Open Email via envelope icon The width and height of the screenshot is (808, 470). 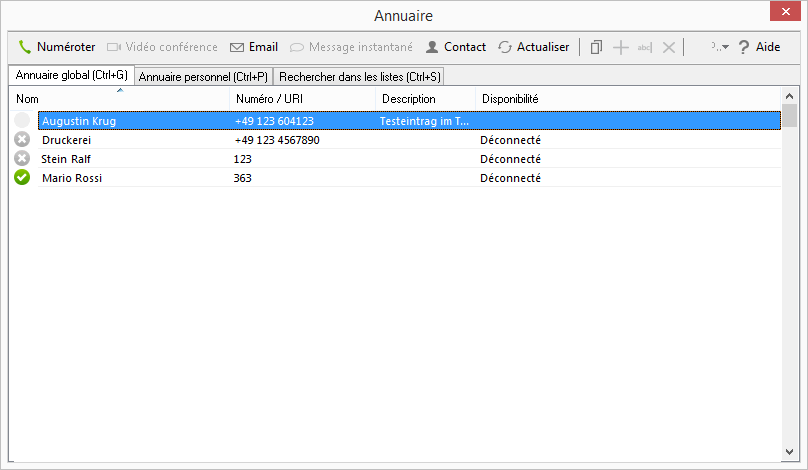click(x=237, y=47)
